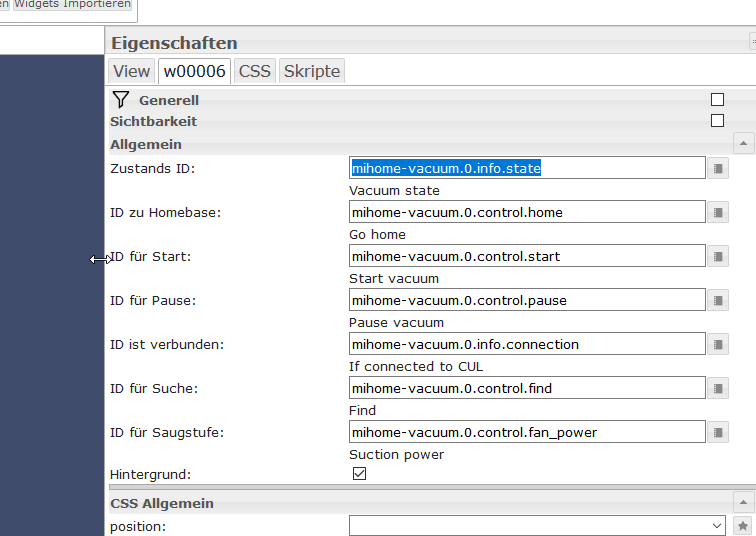Open the position dropdown
756x536 pixels.
(x=538, y=525)
